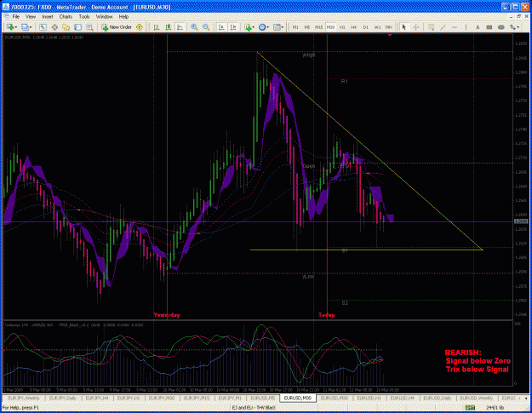
Task: Select the Horizontal Line drawing tool
Action: [455, 27]
